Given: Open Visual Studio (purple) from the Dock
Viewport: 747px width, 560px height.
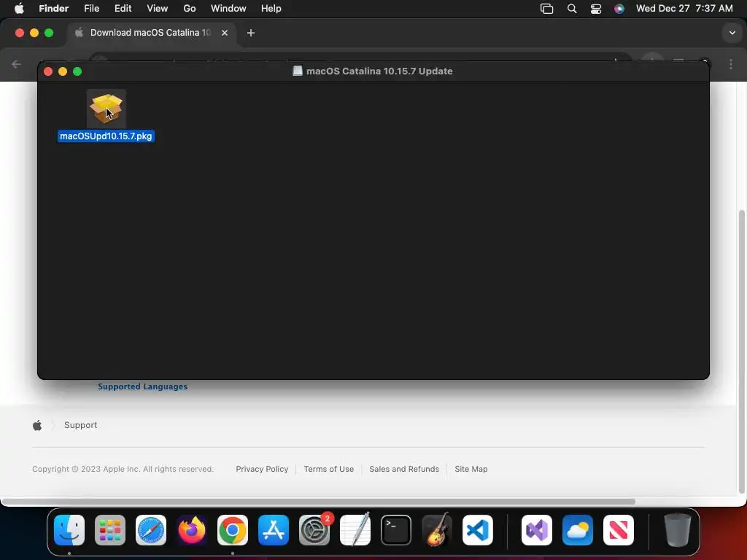Looking at the screenshot, I should 537,530.
